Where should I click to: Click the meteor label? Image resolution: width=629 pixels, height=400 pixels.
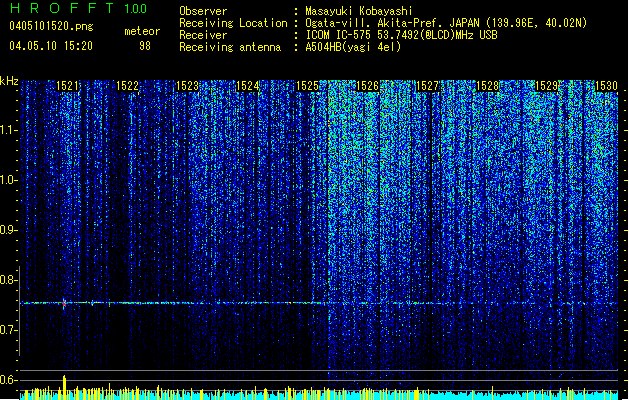tap(142, 31)
